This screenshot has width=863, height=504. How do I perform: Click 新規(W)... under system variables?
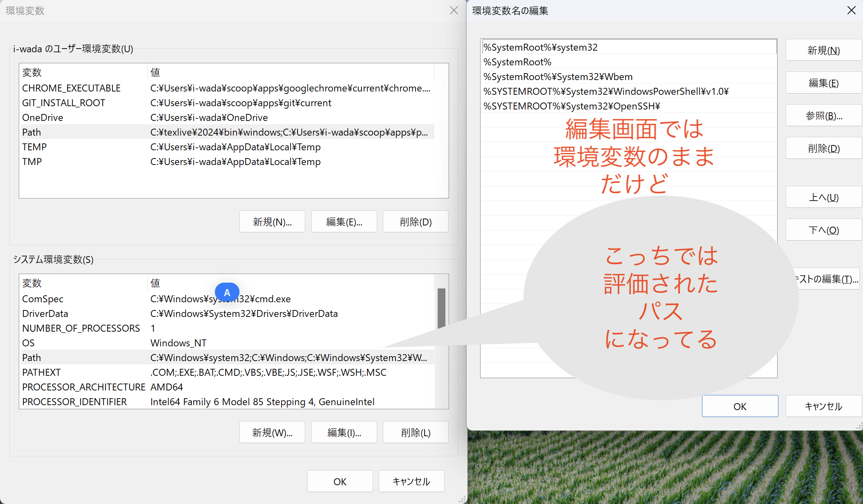pyautogui.click(x=272, y=433)
